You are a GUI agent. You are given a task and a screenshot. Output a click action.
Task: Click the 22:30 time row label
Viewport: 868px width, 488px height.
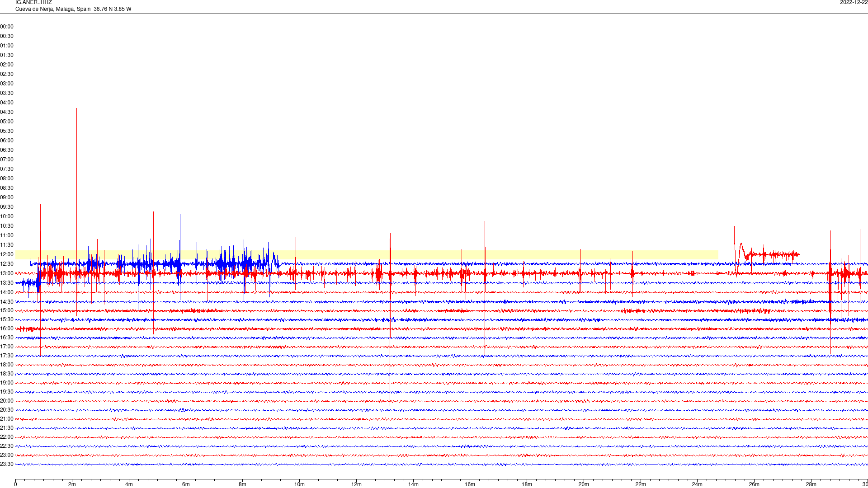click(7, 446)
